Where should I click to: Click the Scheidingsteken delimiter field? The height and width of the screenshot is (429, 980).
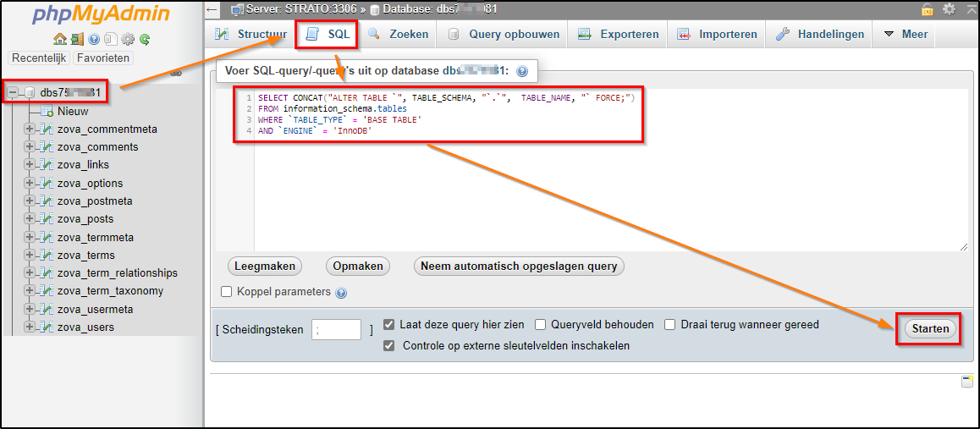pos(336,330)
